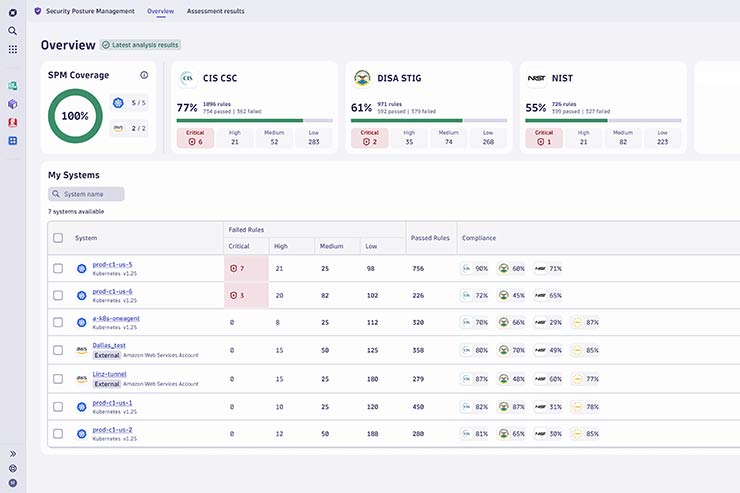Click the System name search field
Viewport: 740px width, 493px height.
point(87,194)
